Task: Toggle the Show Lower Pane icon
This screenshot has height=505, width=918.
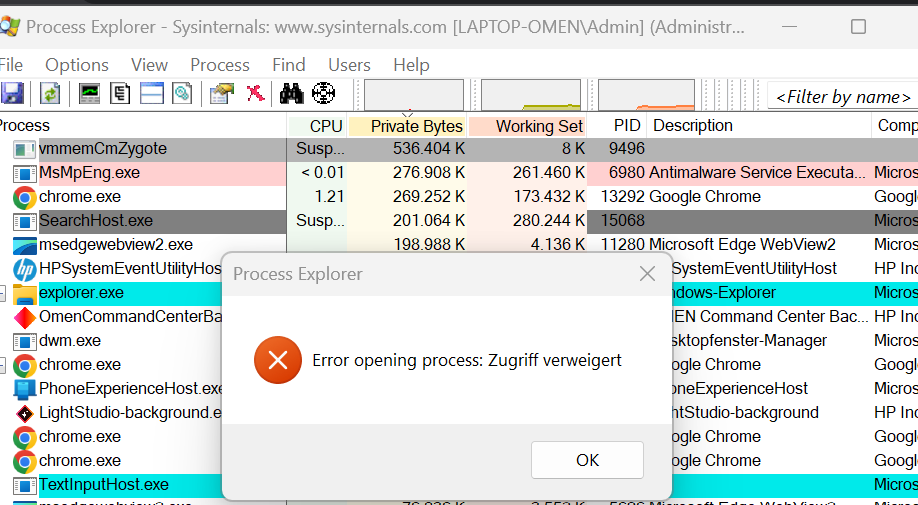Action: (152, 94)
